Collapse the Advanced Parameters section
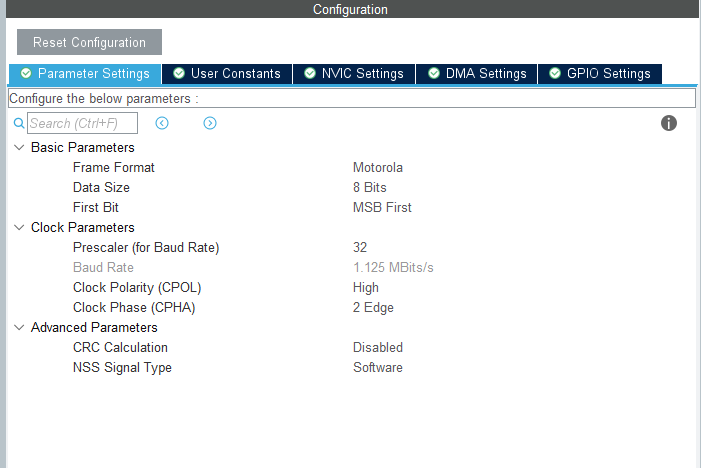The height and width of the screenshot is (468, 701). click(19, 327)
